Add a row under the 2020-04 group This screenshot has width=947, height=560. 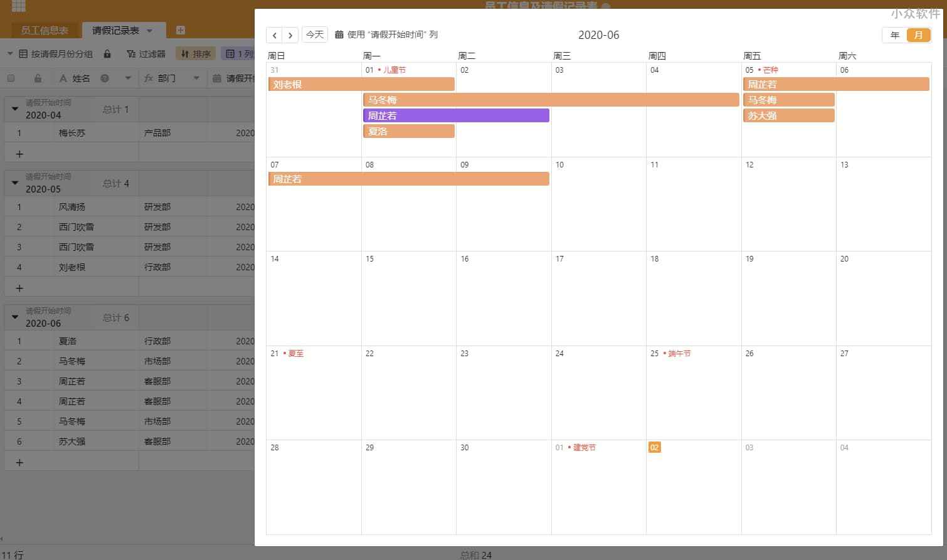click(19, 154)
